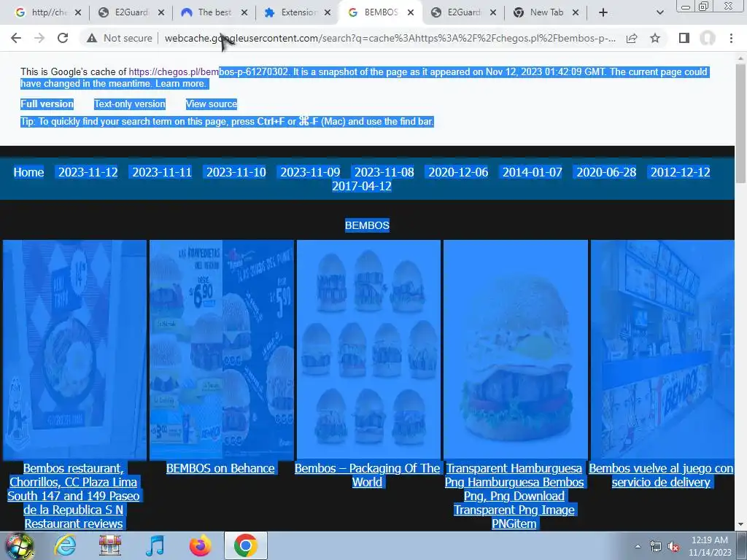Click the 'BEMBOS on Behance' link text
This screenshot has width=747, height=560.
[x=220, y=469]
